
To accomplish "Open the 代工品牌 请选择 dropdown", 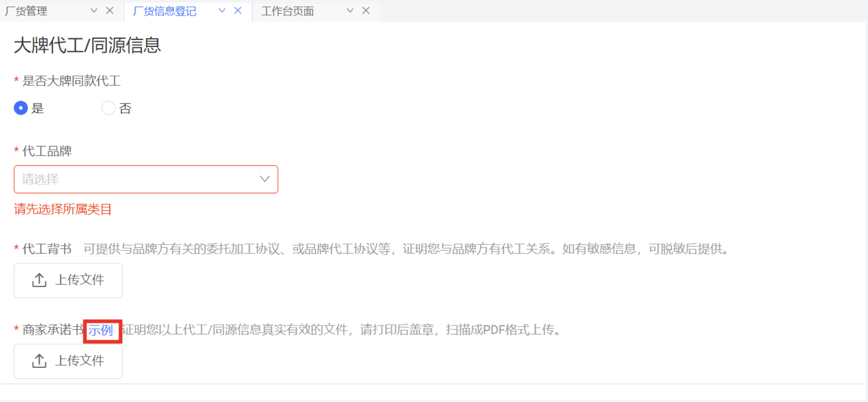I will pos(146,179).
